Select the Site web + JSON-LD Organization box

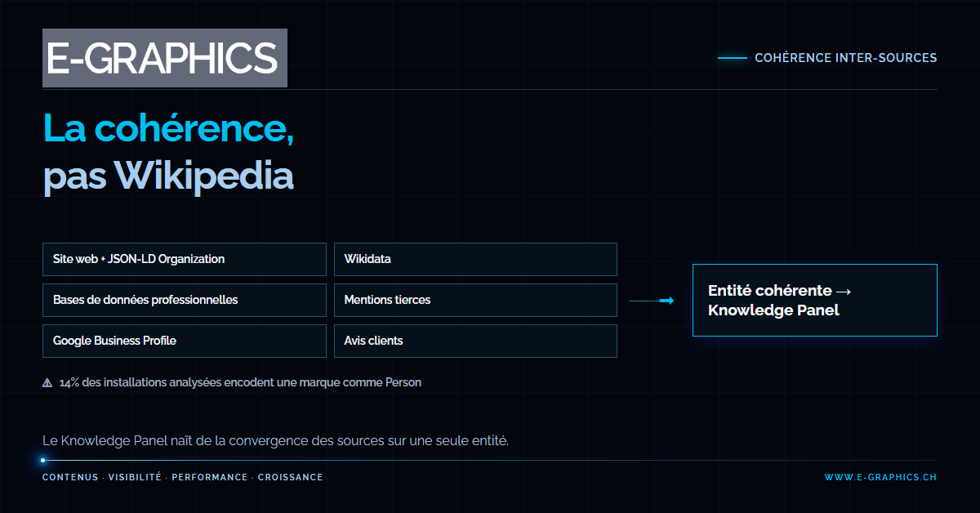click(185, 259)
